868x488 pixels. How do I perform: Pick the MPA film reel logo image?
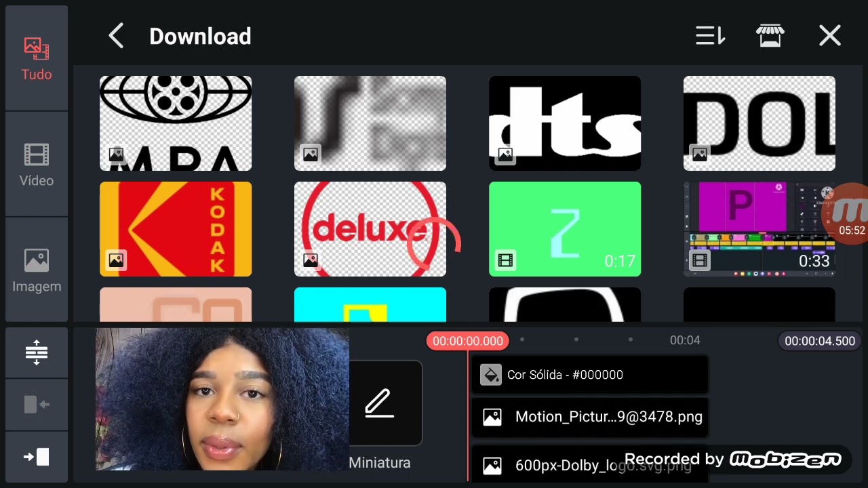[x=176, y=123]
